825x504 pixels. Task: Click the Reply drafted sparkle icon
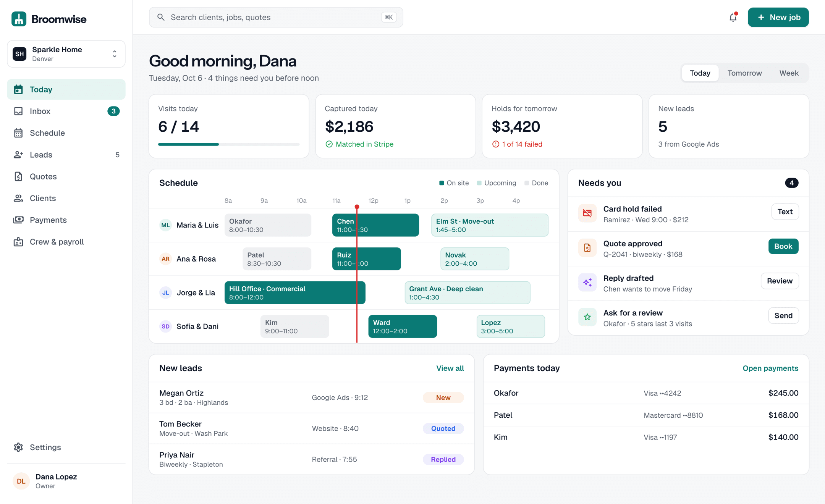[x=587, y=283]
